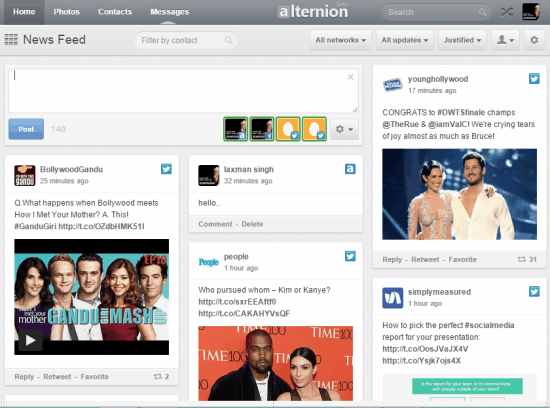
Task: Open younghollywood avatar
Action: [x=393, y=85]
